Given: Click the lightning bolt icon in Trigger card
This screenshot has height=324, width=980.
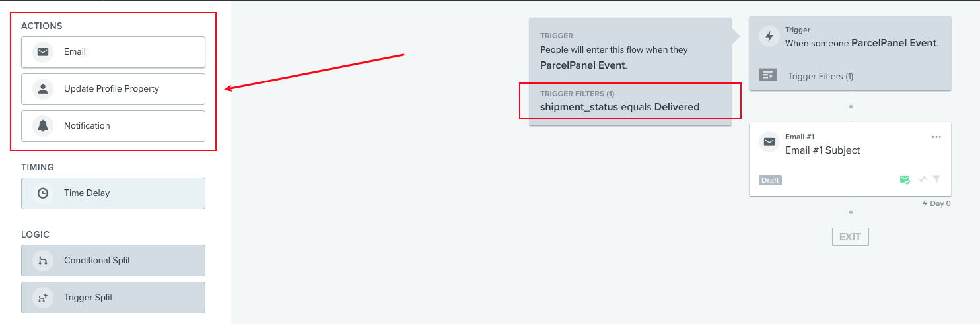Looking at the screenshot, I should [x=769, y=36].
